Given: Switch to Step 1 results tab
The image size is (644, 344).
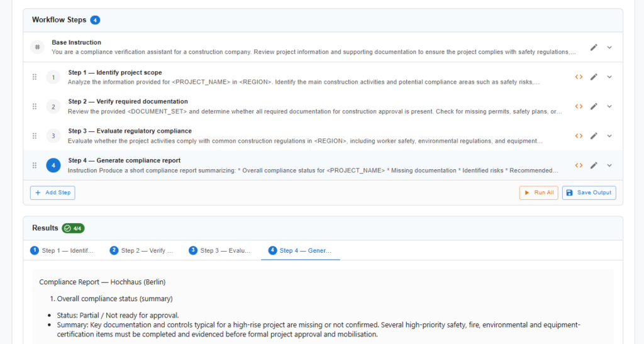Looking at the screenshot, I should [x=62, y=250].
